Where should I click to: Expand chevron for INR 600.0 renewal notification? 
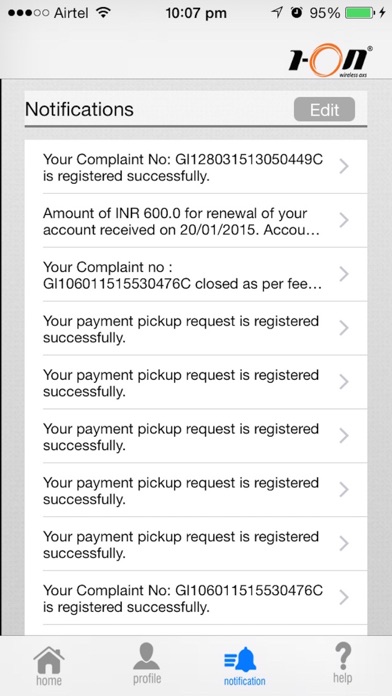344,220
